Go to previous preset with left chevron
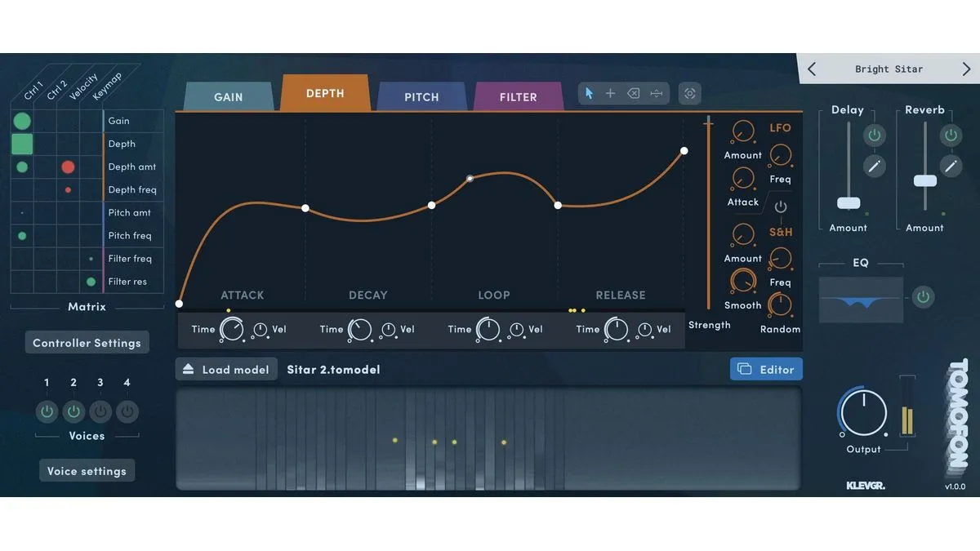 812,69
